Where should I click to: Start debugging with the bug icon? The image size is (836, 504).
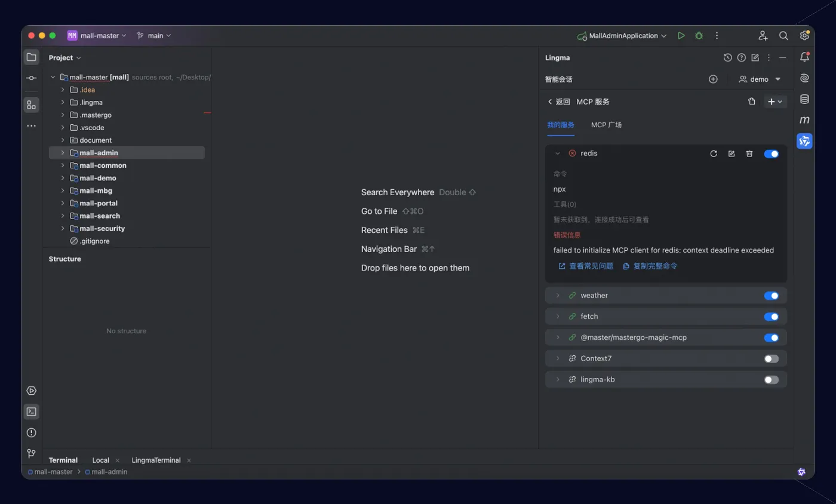(699, 36)
